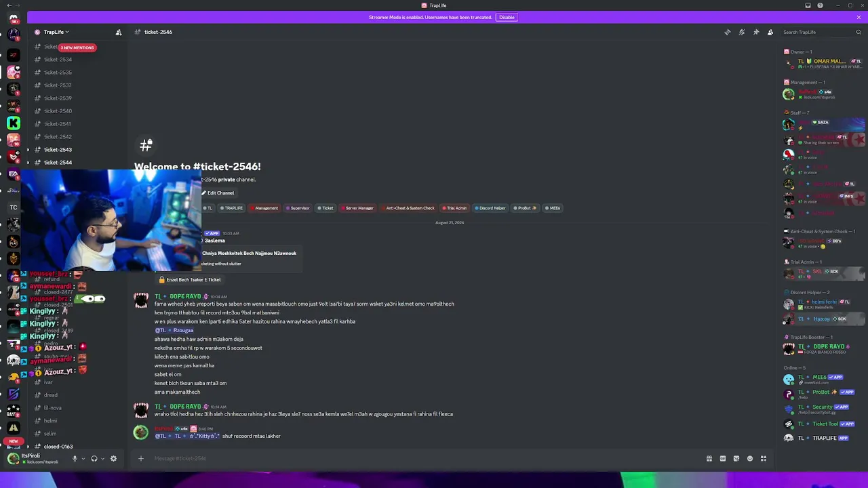Image resolution: width=868 pixels, height=488 pixels.
Task: Toggle headphone deafen in user panel
Action: [94, 459]
